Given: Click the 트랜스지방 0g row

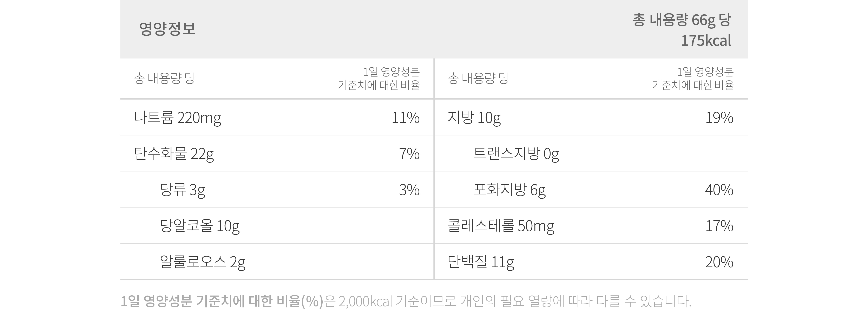Looking at the screenshot, I should coord(591,153).
